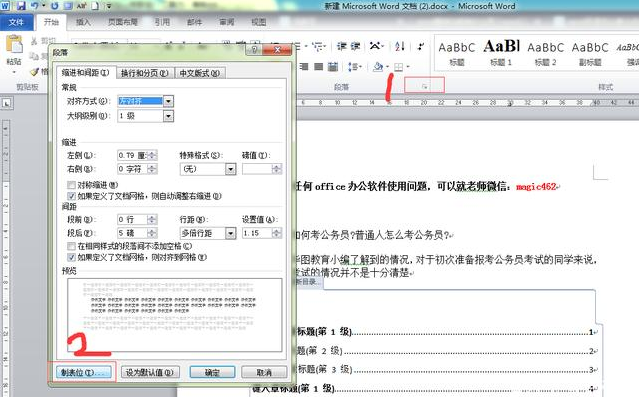This screenshot has width=640, height=397.
Task: Click the align right icon in ribbon
Action: tap(304, 67)
